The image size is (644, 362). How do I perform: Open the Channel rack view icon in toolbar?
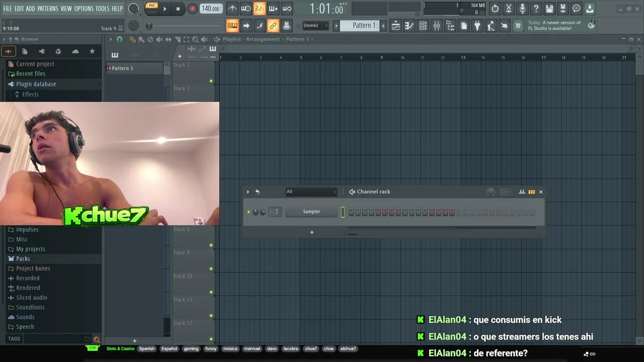pyautogui.click(x=423, y=26)
